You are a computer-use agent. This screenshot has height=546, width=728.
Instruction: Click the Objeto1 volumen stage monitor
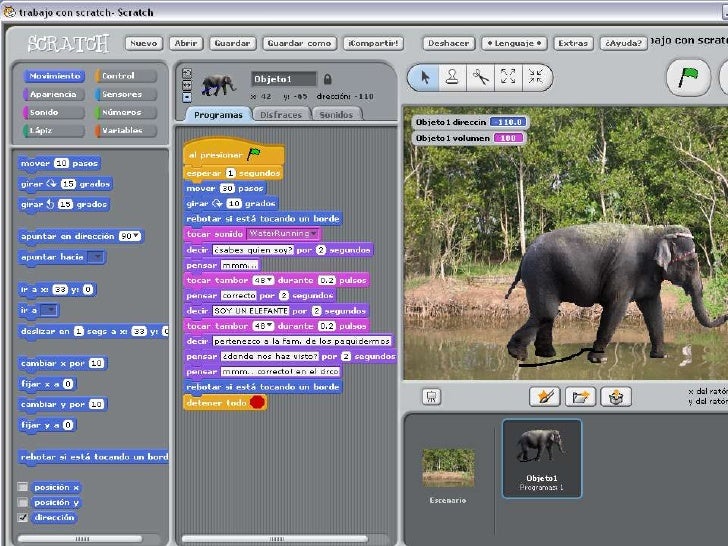(469, 138)
